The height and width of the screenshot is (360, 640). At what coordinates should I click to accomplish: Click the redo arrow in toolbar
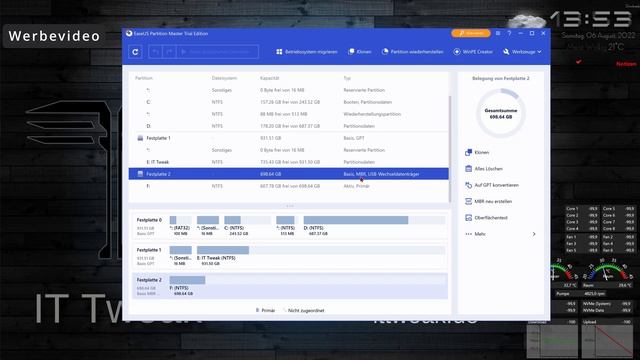pos(169,52)
